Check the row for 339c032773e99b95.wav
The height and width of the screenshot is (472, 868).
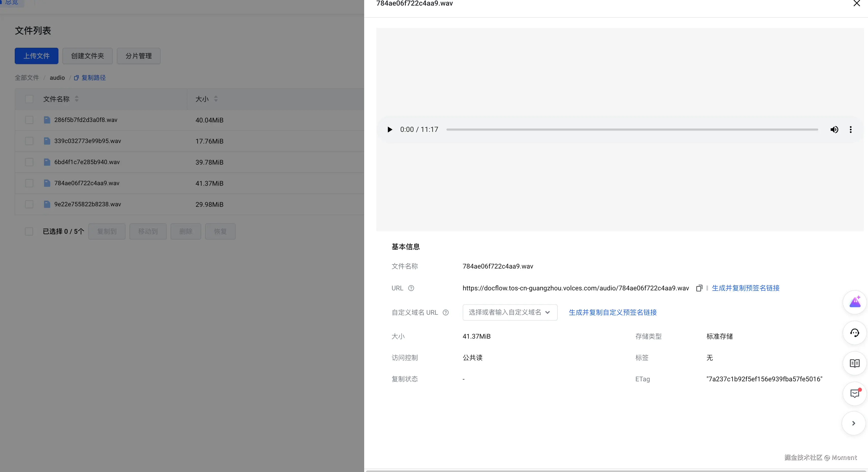tap(29, 141)
